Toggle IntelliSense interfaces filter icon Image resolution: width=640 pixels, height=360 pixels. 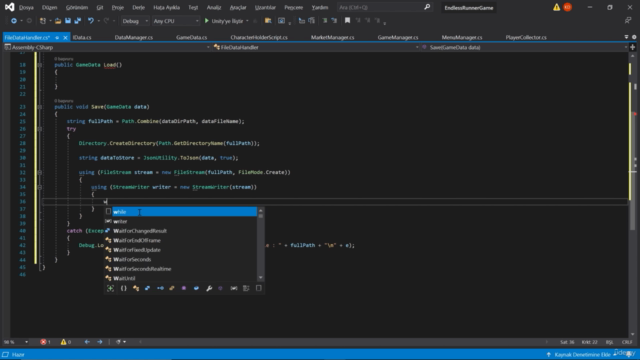click(160, 288)
